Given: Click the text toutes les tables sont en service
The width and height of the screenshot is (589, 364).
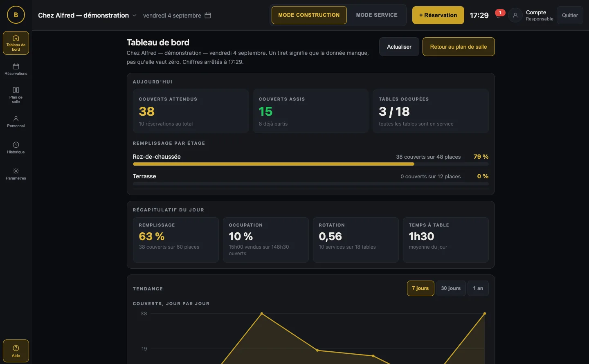Looking at the screenshot, I should 416,124.
